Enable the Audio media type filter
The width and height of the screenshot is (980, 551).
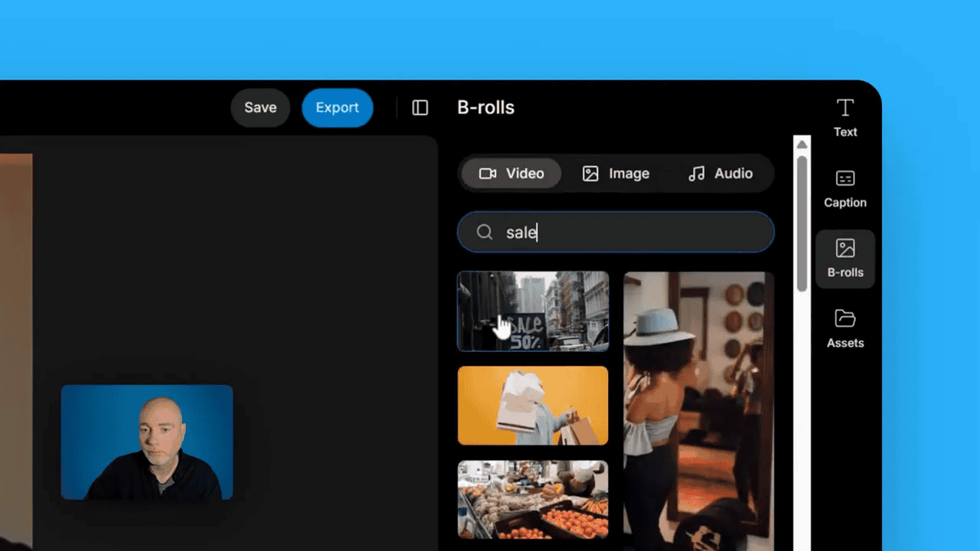click(x=720, y=174)
